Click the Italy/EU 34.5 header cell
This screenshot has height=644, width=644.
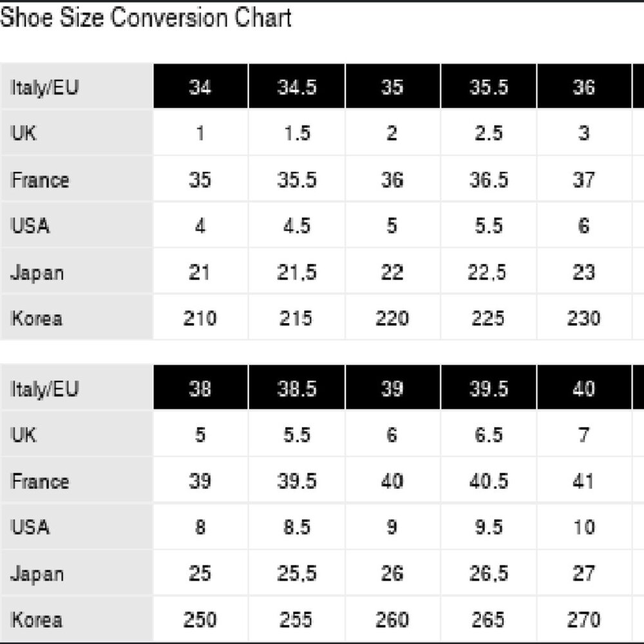296,87
